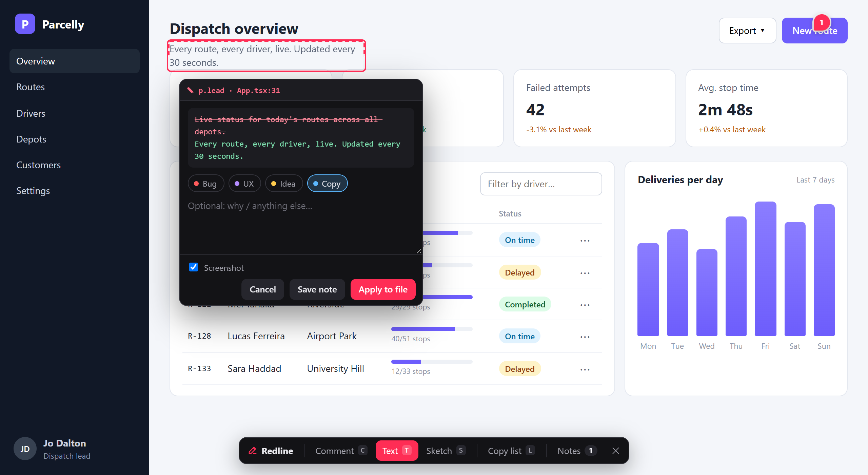Click the Cancel button
This screenshot has height=475, width=868.
262,289
